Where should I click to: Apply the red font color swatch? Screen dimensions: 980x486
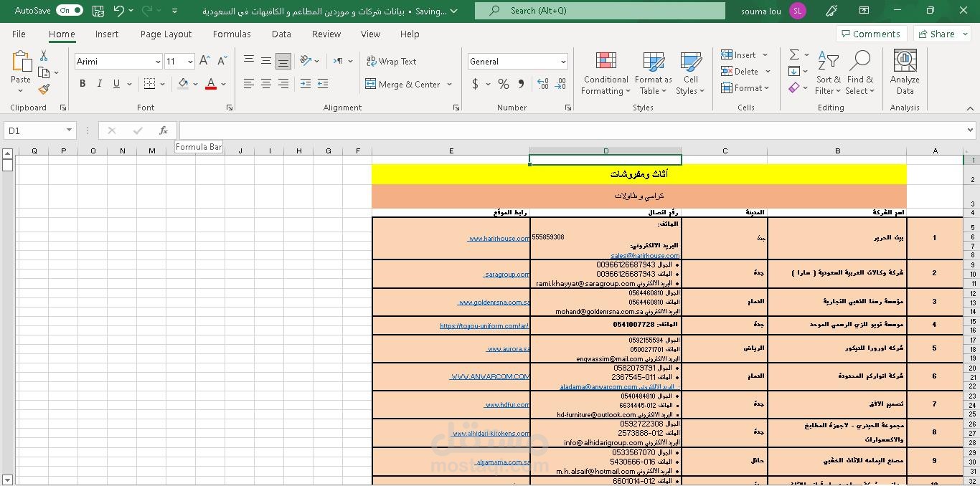point(211,84)
